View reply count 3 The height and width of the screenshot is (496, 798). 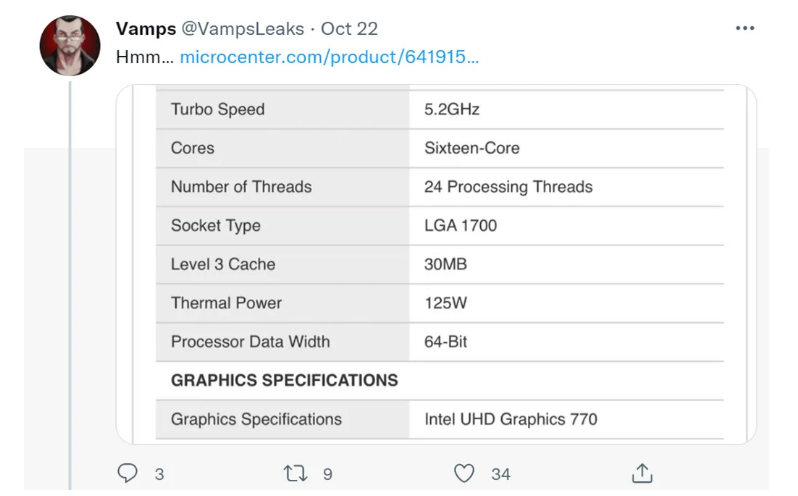159,474
